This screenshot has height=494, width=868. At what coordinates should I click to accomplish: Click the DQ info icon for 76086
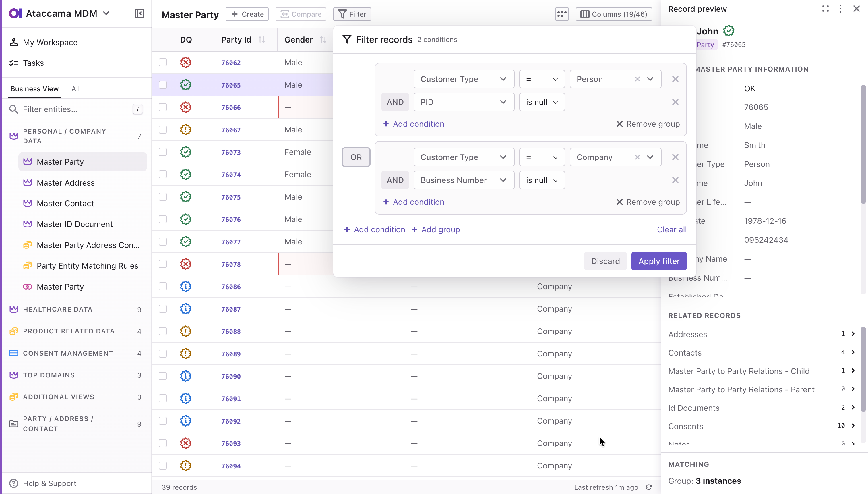(186, 286)
